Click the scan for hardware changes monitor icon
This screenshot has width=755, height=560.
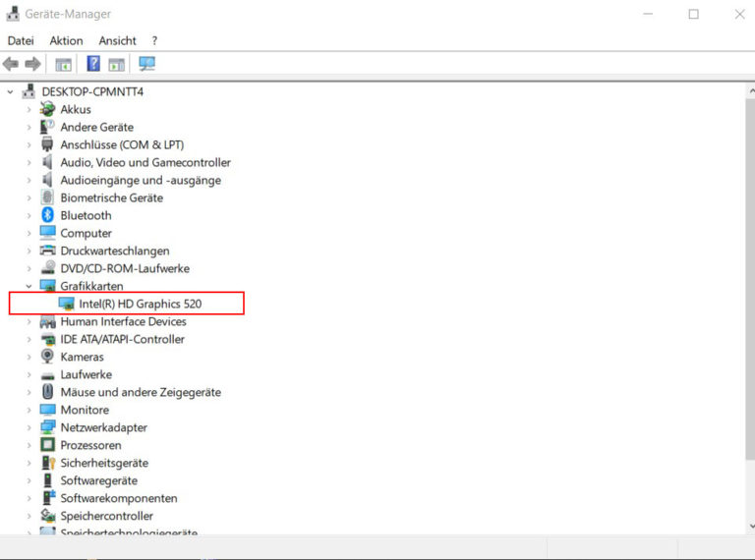point(146,64)
